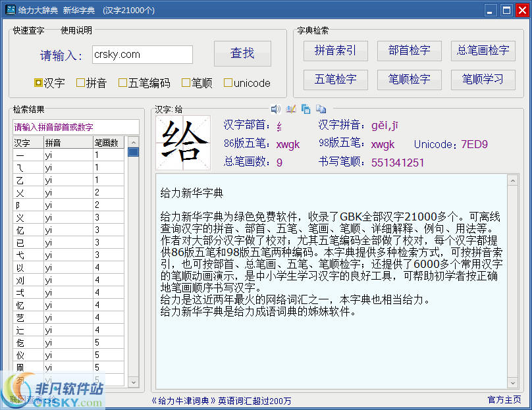Image resolution: width=532 pixels, height=410 pixels.
Task: Click the 笔顺检字 button
Action: click(x=409, y=80)
